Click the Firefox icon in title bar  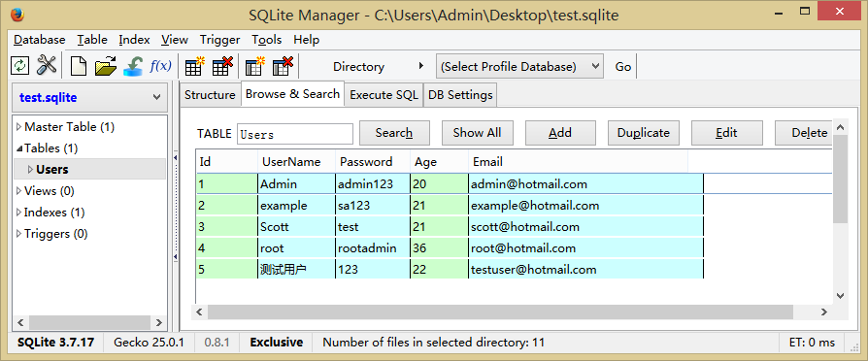point(17,14)
